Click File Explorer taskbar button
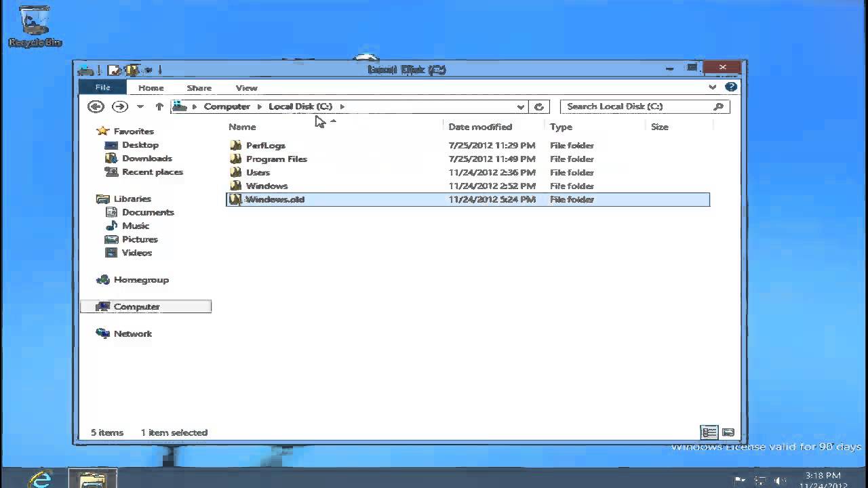Screen dimensions: 868x488 pos(93,479)
